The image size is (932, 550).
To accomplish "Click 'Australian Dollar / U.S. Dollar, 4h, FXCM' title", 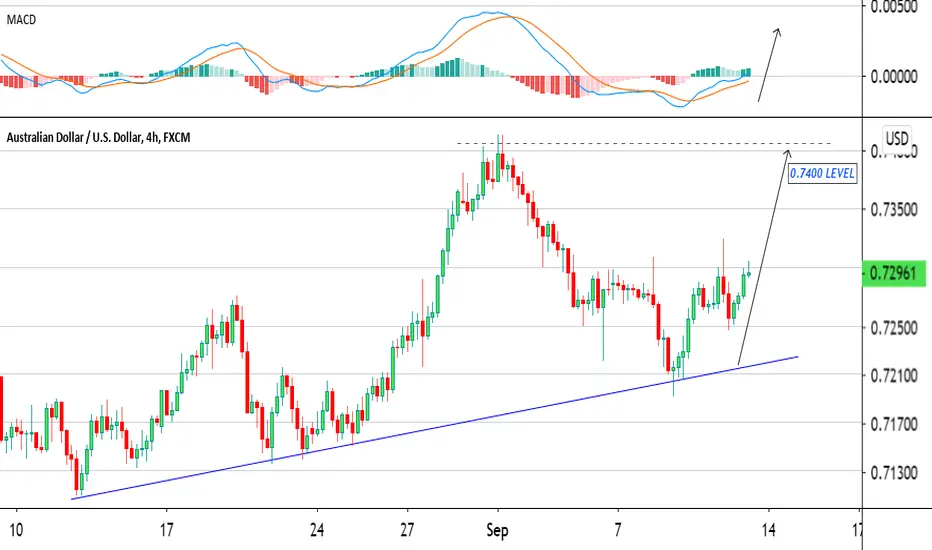I will coord(99,138).
